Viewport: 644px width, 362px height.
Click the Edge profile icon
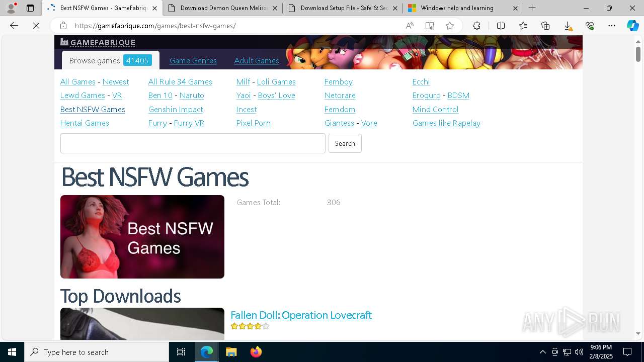[11, 8]
